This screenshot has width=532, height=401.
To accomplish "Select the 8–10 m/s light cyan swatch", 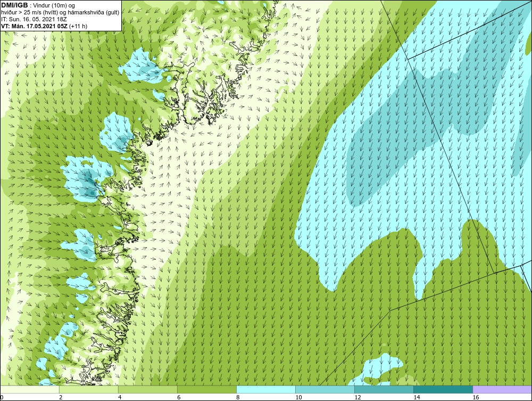I will [265, 389].
